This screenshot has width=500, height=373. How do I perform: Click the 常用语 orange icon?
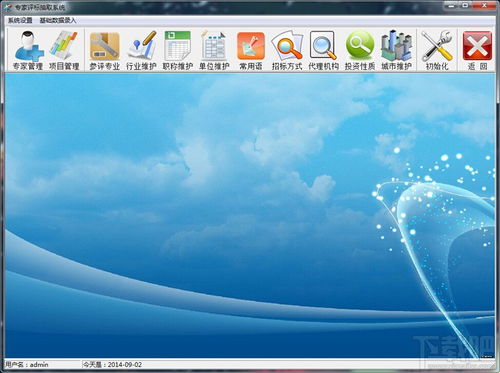pyautogui.click(x=251, y=50)
